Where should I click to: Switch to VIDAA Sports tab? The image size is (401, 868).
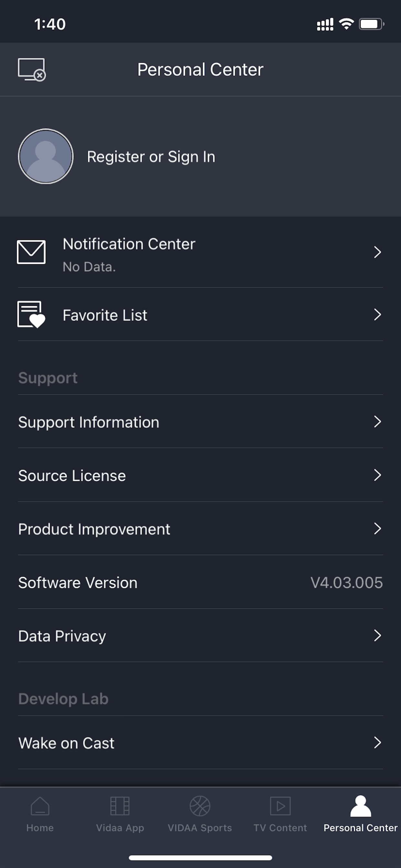[200, 813]
